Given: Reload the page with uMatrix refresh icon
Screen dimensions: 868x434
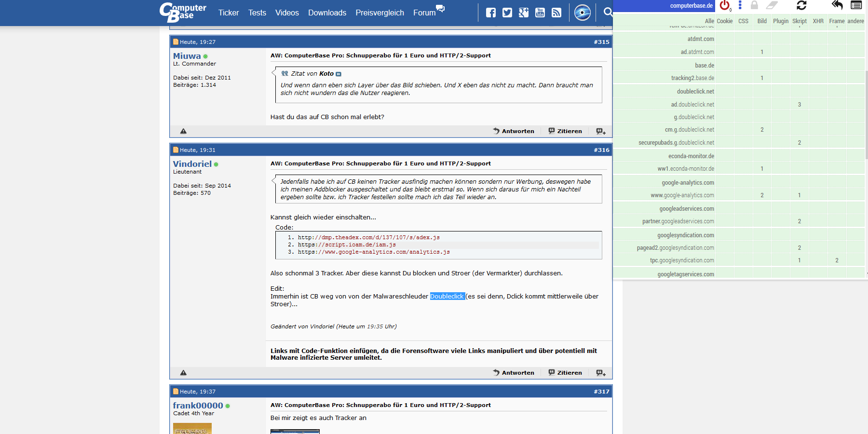Looking at the screenshot, I should coord(801,5).
